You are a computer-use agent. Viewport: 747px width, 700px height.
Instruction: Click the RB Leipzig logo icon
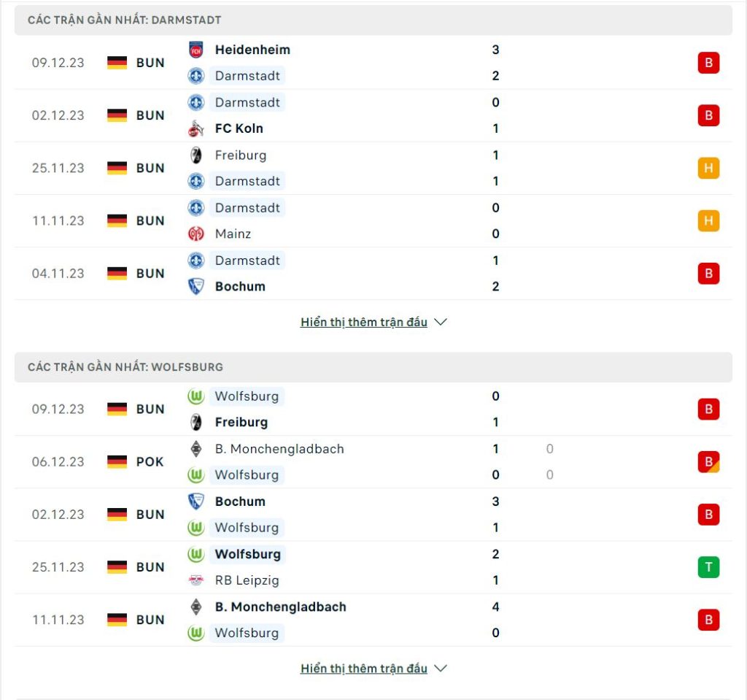196,580
